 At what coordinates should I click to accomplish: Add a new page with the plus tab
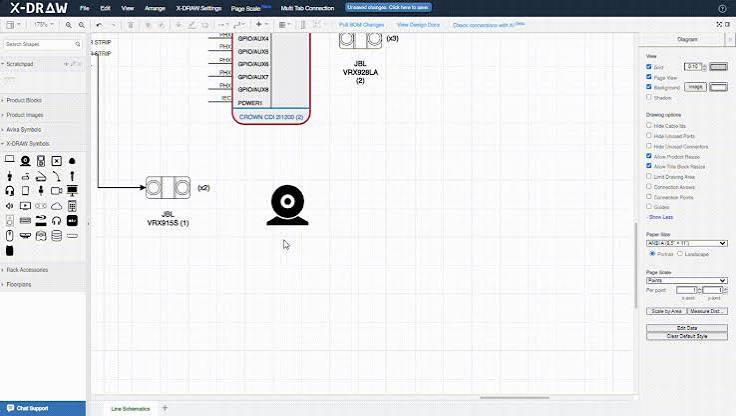coord(165,408)
